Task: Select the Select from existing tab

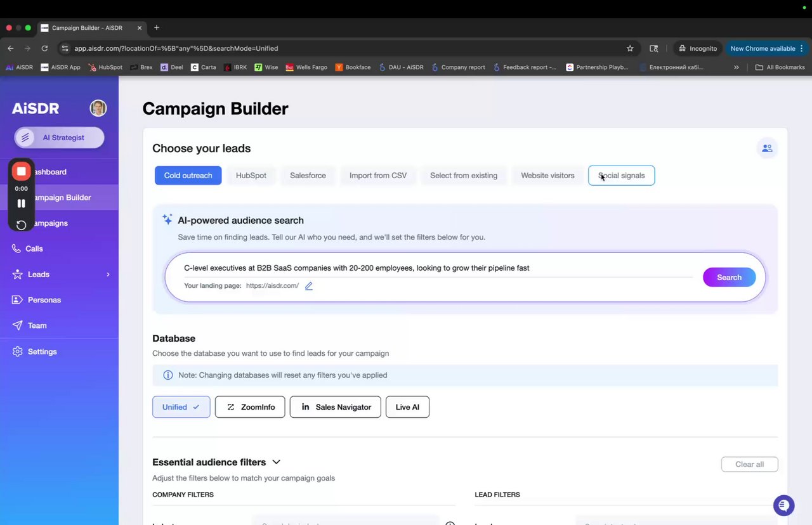Action: pyautogui.click(x=464, y=176)
